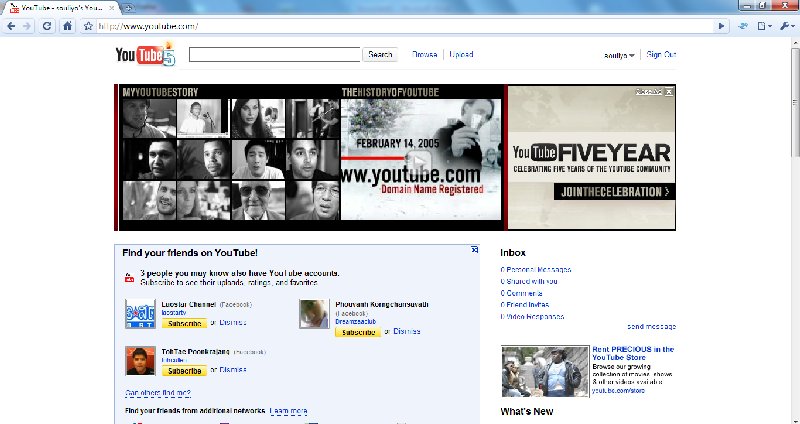The height and width of the screenshot is (424, 800).
Task: Click the browser Forward arrow
Action: pyautogui.click(x=28, y=26)
